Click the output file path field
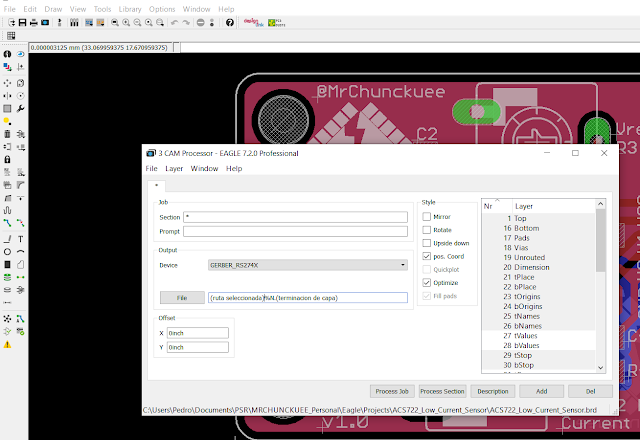This screenshot has width=640, height=440. (308, 298)
